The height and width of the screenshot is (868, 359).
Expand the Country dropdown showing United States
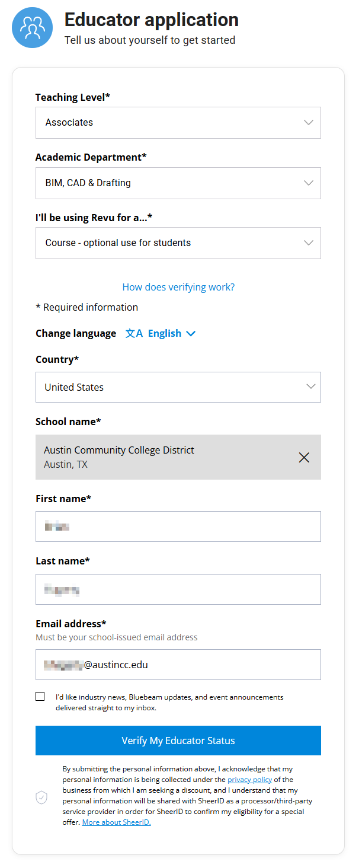tap(178, 387)
